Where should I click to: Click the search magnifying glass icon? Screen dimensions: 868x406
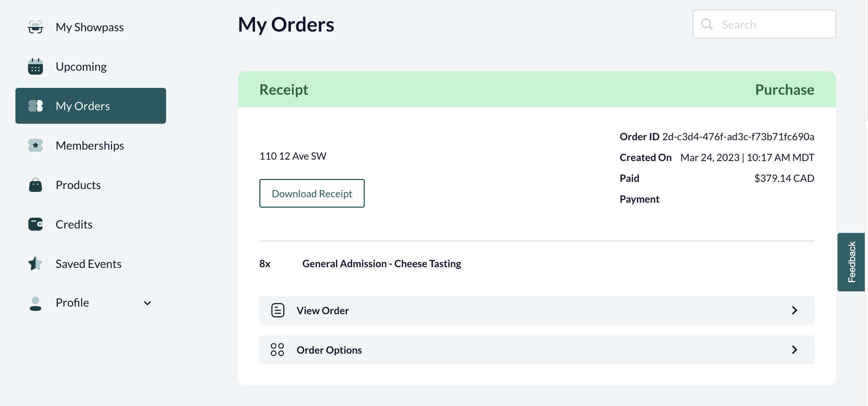707,24
